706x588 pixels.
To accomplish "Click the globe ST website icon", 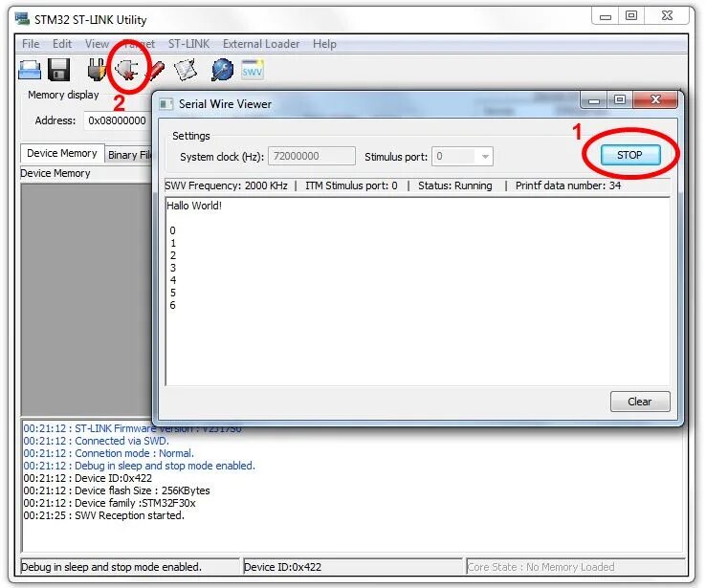I will (223, 70).
